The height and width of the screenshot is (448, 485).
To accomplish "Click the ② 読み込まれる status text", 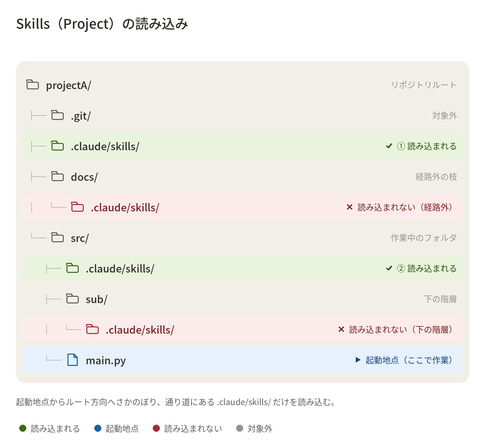I will point(427,269).
